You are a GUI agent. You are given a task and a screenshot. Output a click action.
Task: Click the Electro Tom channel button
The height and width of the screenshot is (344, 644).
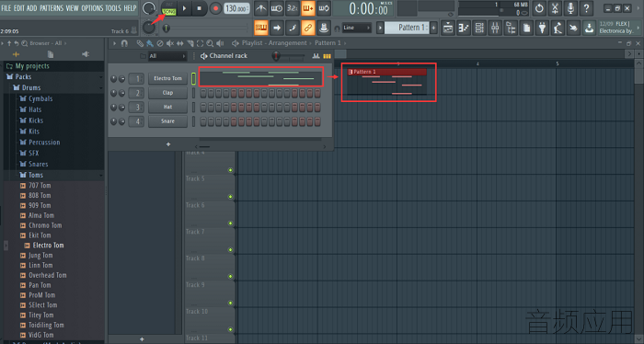point(167,78)
